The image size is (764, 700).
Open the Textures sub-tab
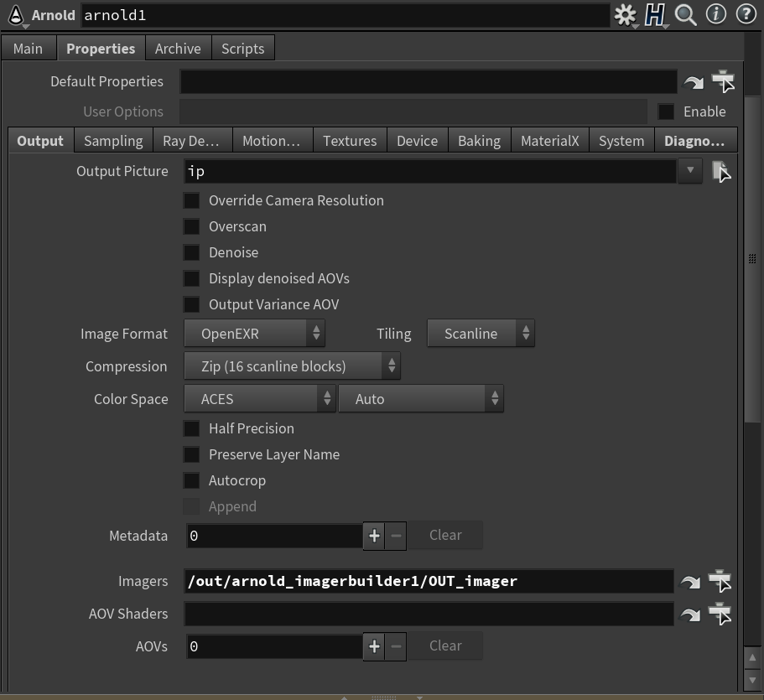pyautogui.click(x=350, y=141)
